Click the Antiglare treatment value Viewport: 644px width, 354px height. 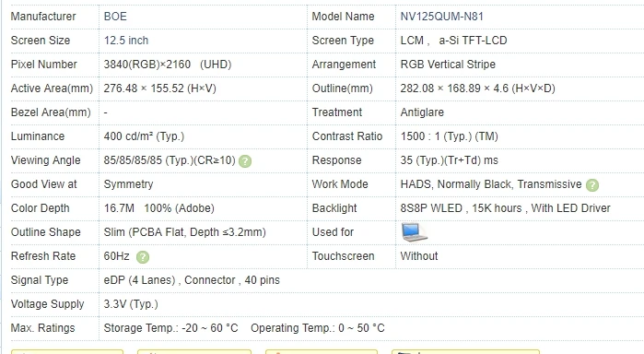[x=422, y=112]
